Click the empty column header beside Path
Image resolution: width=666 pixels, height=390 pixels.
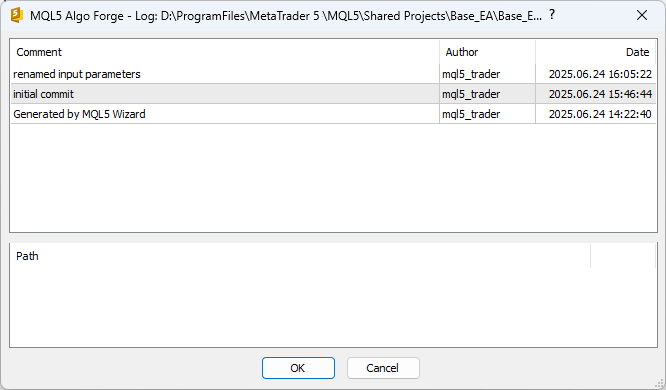coord(623,256)
